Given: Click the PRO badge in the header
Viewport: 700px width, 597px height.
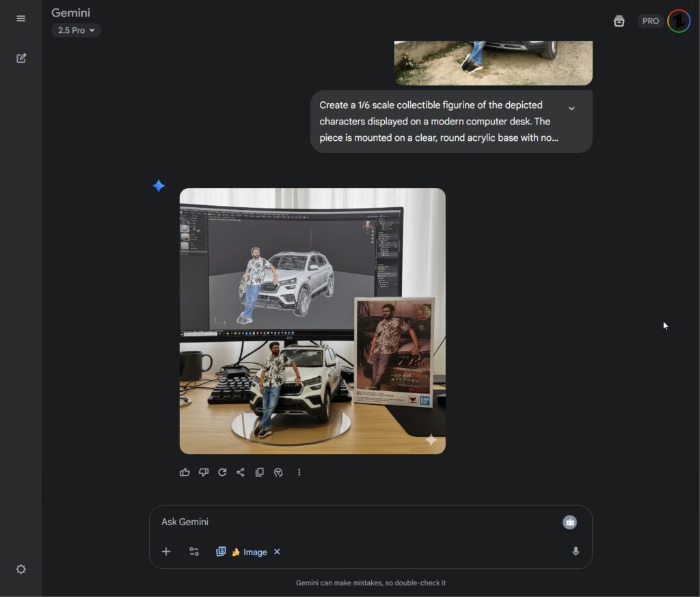Looking at the screenshot, I should (650, 21).
